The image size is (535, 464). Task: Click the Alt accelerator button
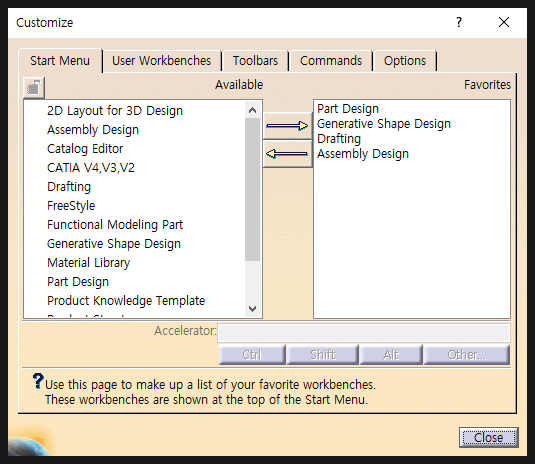391,355
